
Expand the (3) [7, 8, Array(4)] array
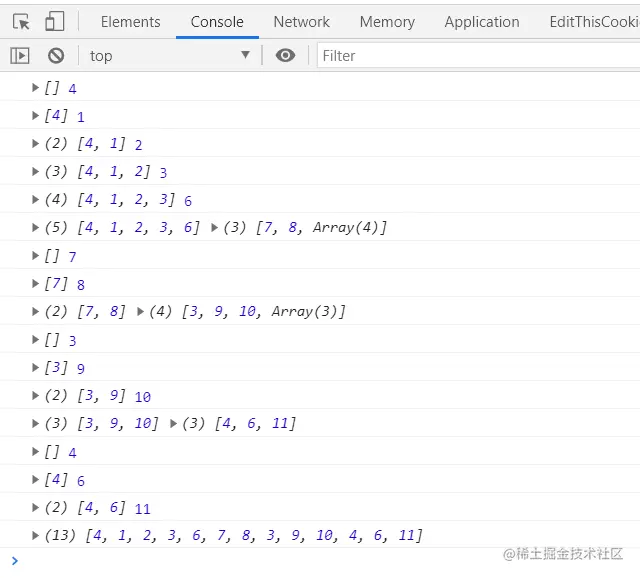[x=214, y=227]
